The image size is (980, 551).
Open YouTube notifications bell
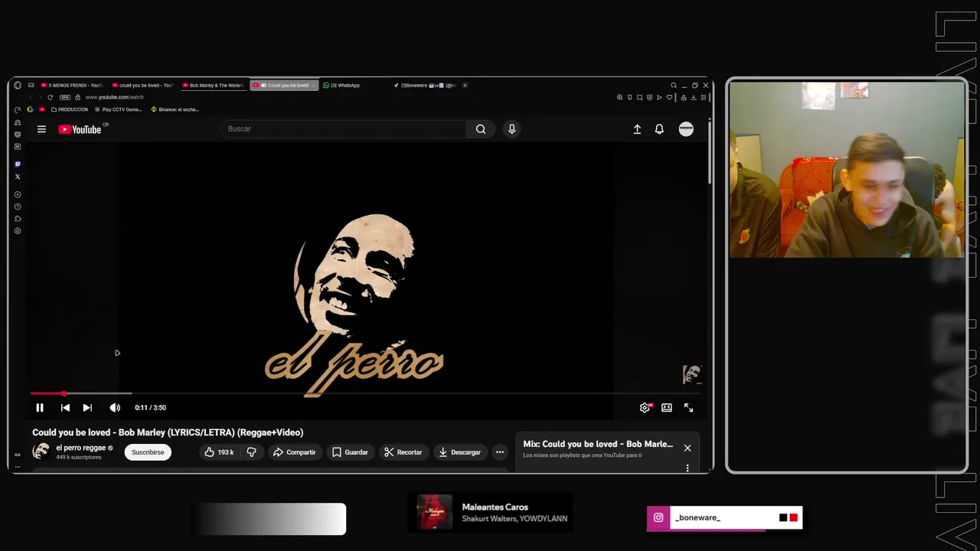[x=659, y=129]
